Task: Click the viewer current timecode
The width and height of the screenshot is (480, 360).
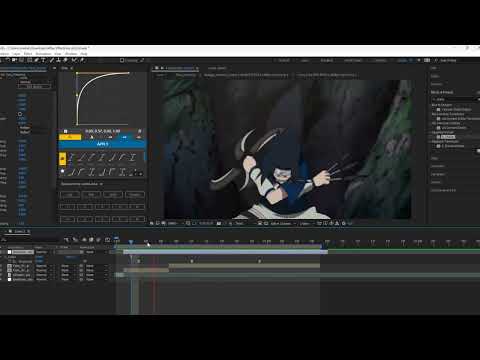Action: pyautogui.click(x=206, y=223)
